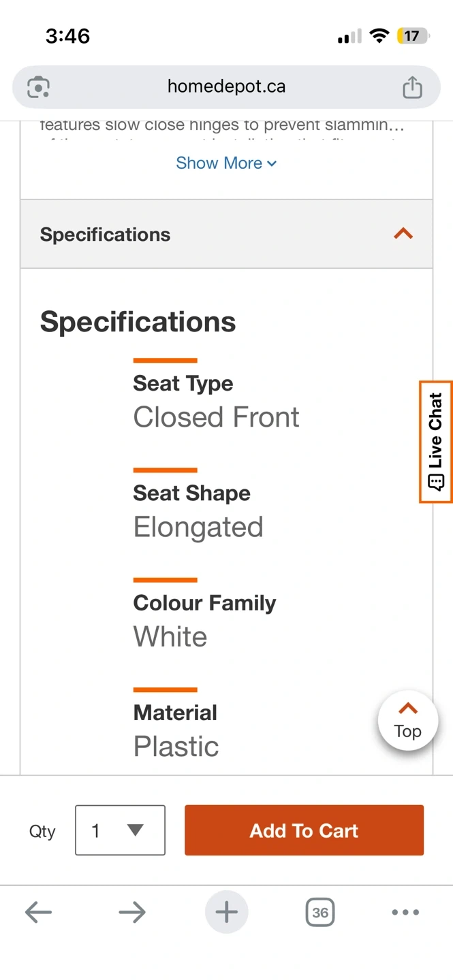Select the Seat Type Closed Front value
Viewport: 453px width, 980px height.
[x=216, y=417]
